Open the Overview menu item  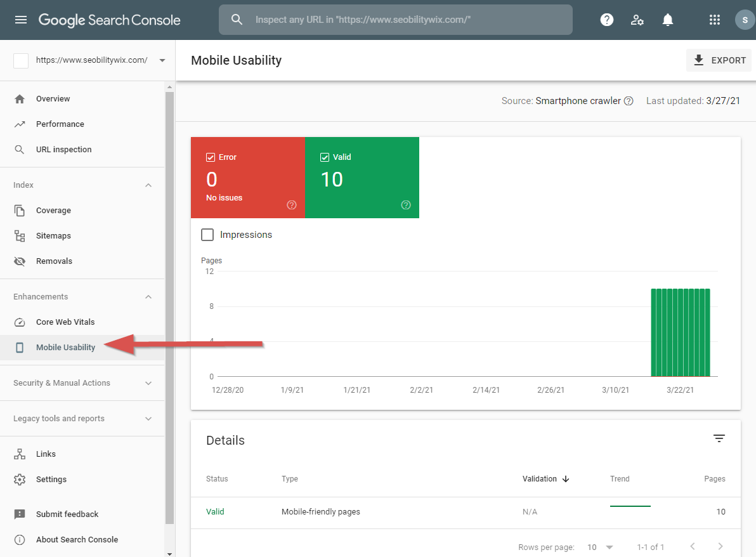[53, 99]
